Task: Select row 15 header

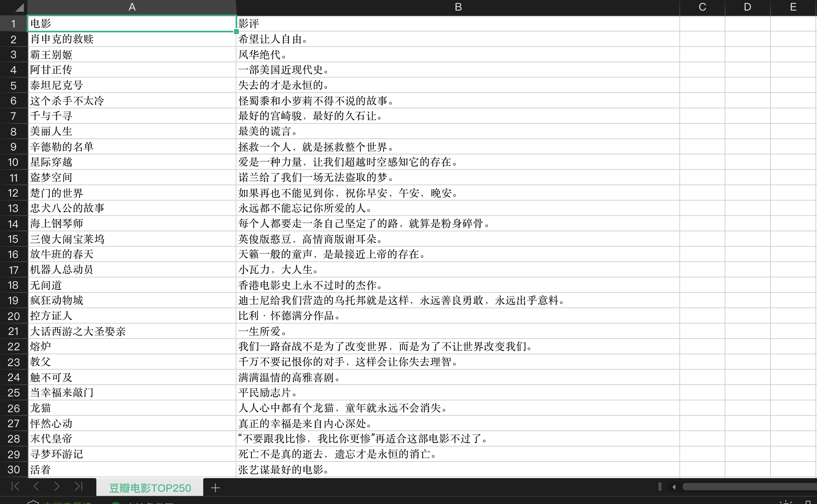Action: point(13,239)
